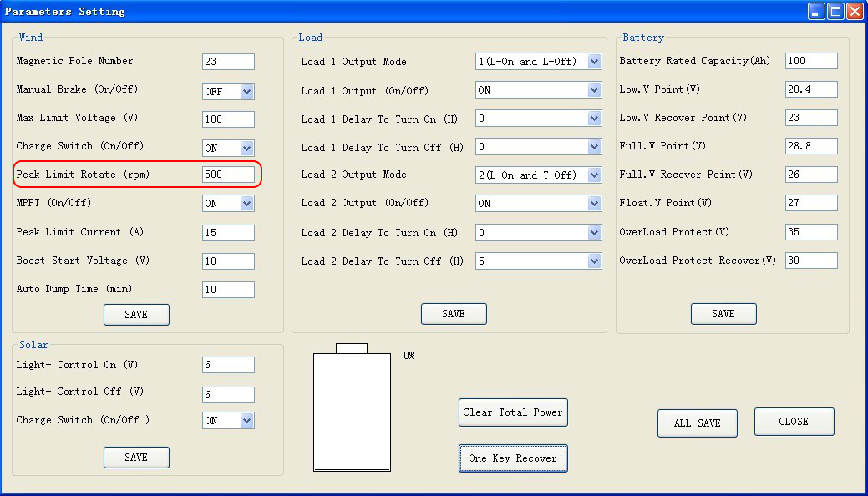Click the Auto Dump Time field
Image resolution: width=868 pixels, height=496 pixels.
click(228, 289)
